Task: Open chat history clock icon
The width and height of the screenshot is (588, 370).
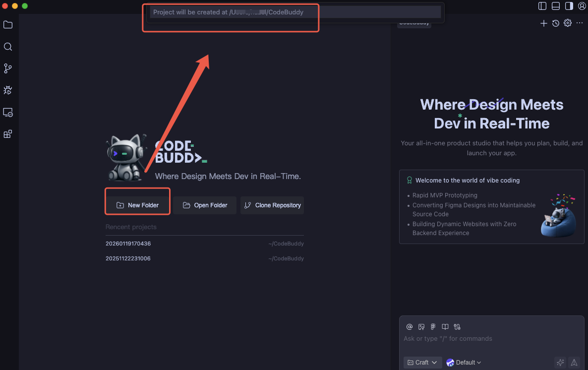Action: tap(556, 23)
